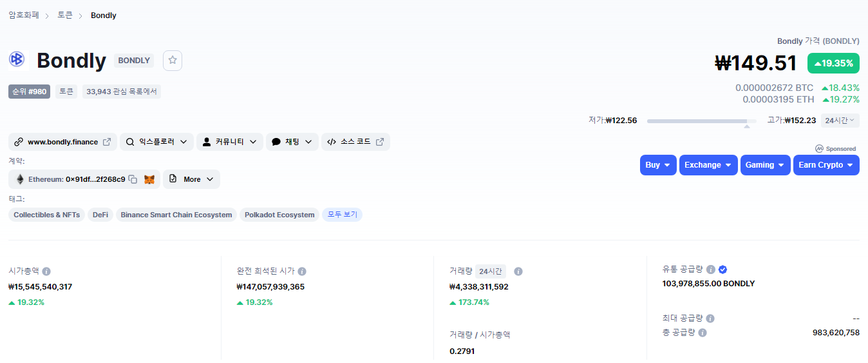Click the low-high price range bar

[x=701, y=121]
